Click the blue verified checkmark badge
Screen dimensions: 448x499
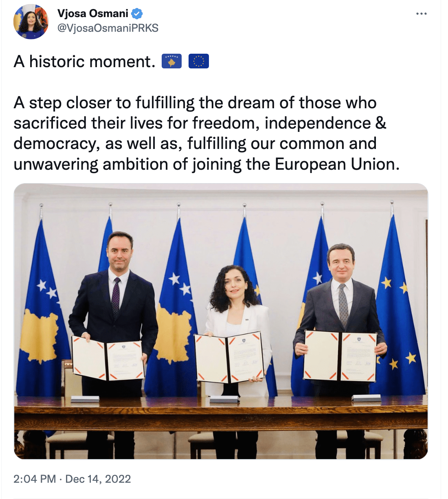[137, 14]
